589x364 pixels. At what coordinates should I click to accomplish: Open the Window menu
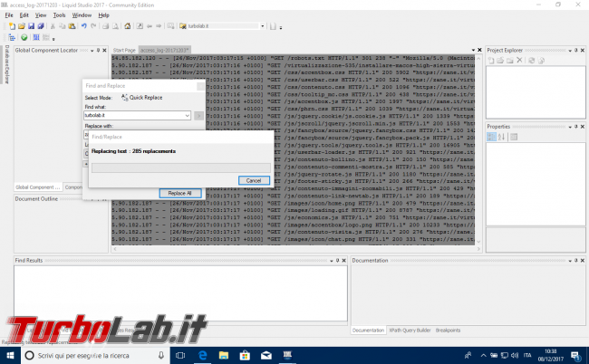(x=82, y=15)
